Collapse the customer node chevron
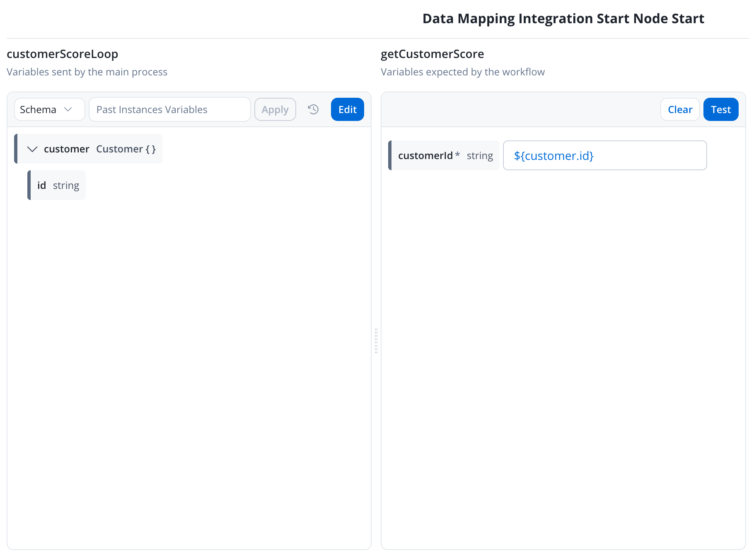This screenshot has height=560, width=749. (x=32, y=149)
